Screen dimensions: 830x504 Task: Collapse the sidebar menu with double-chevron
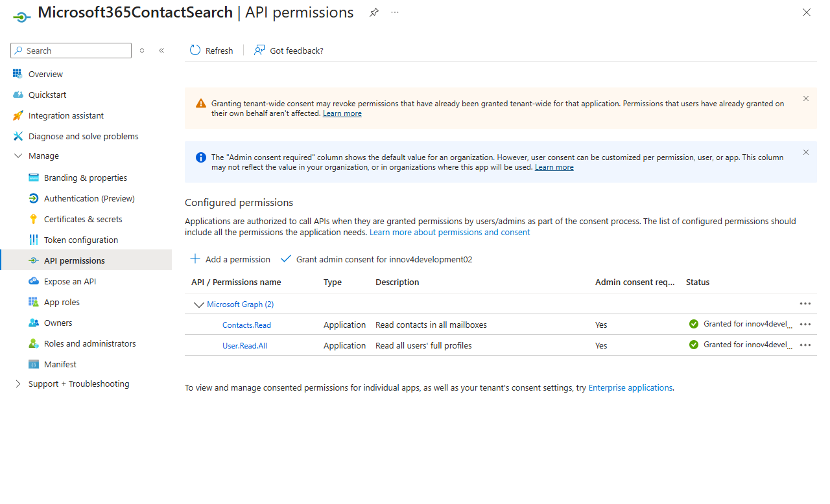161,51
